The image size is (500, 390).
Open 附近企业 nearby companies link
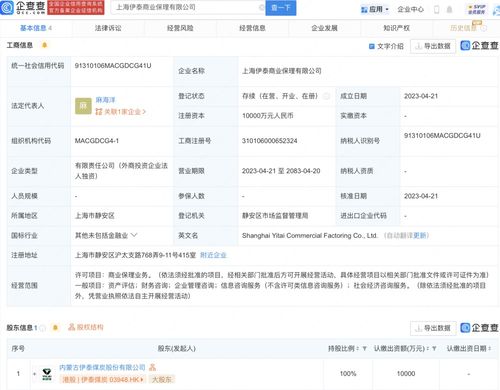pyautogui.click(x=213, y=255)
